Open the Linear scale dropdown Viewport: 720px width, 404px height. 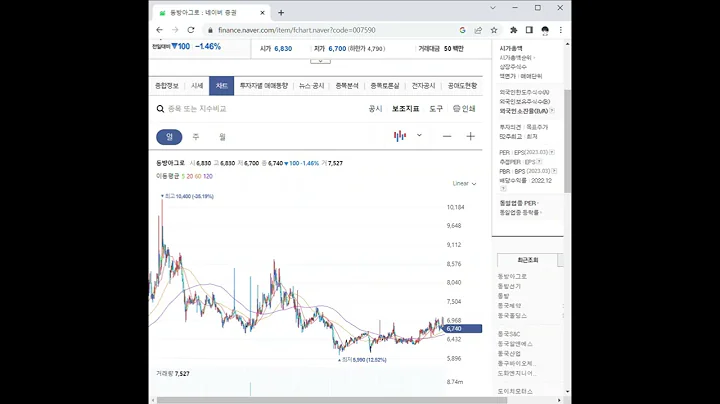[464, 184]
